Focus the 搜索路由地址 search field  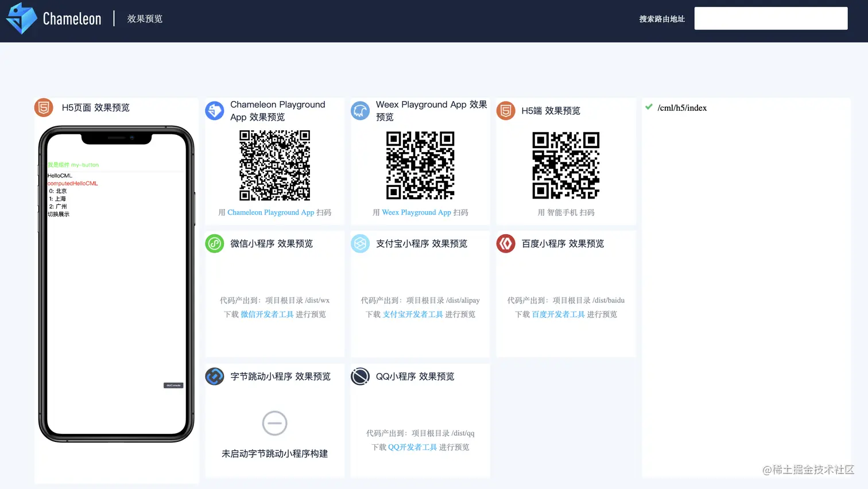point(771,18)
